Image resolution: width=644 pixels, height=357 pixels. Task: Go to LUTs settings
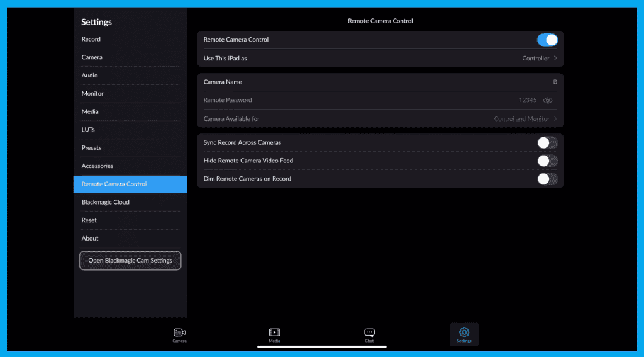point(88,130)
